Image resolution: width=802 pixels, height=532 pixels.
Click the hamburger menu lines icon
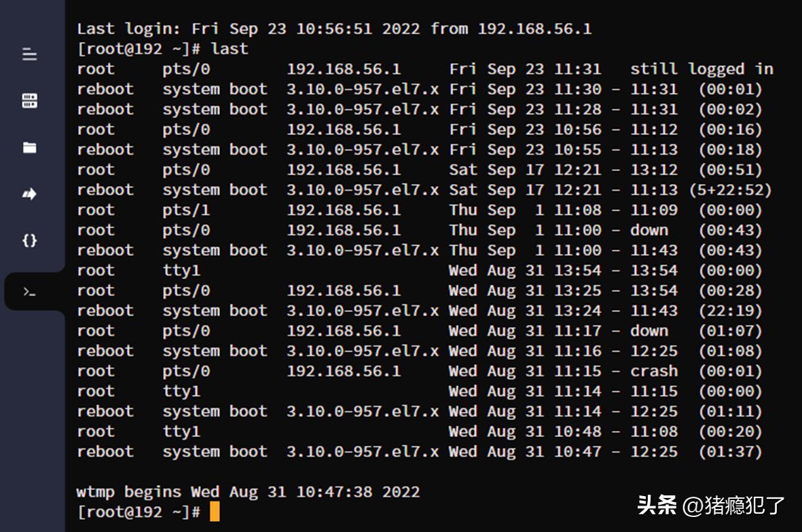29,54
